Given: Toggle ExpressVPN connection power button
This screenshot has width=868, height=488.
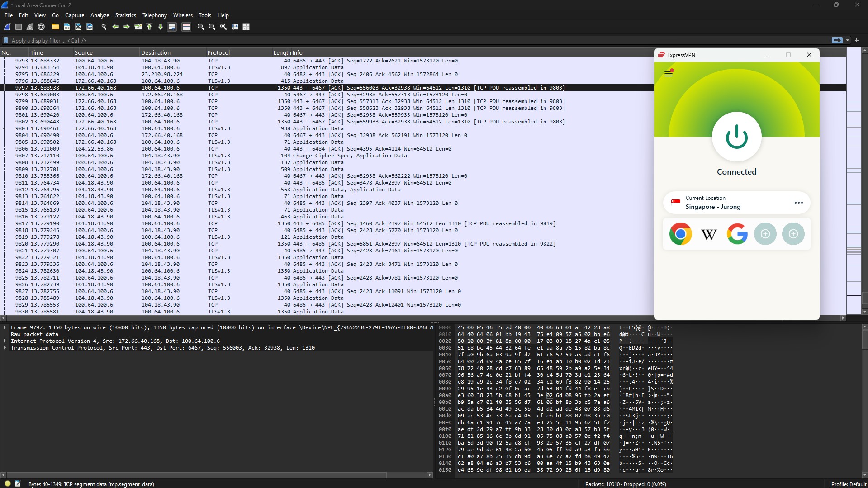Looking at the screenshot, I should [736, 137].
